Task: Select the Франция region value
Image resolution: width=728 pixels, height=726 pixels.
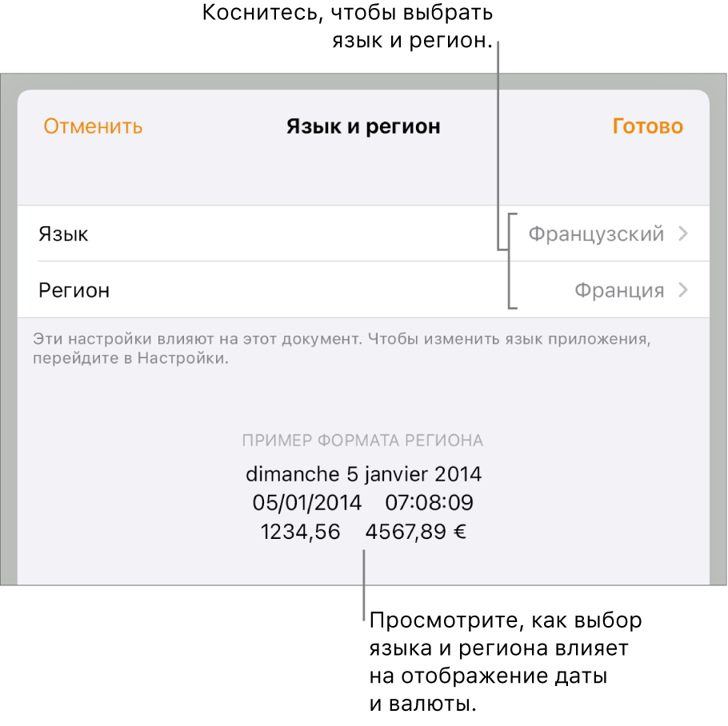Action: point(619,290)
